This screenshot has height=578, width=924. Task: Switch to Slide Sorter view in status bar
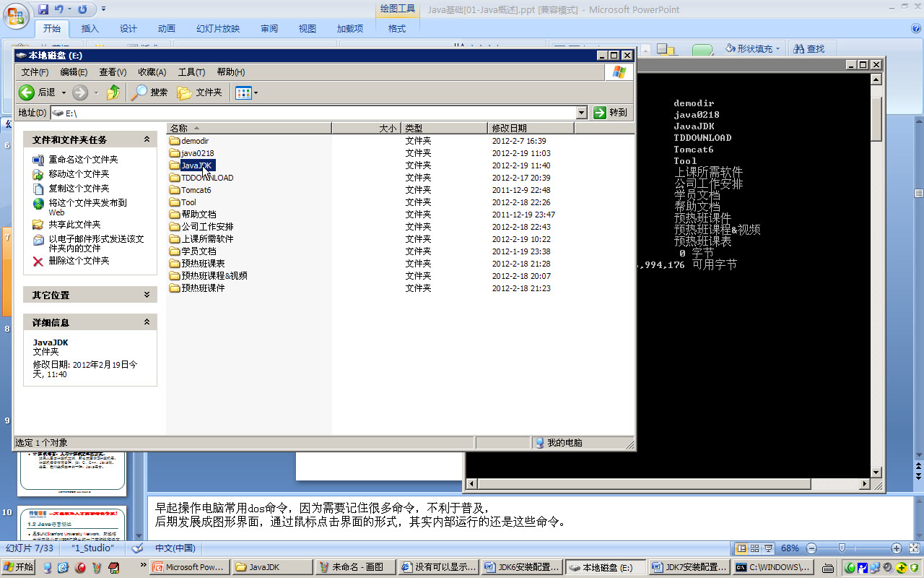point(754,548)
